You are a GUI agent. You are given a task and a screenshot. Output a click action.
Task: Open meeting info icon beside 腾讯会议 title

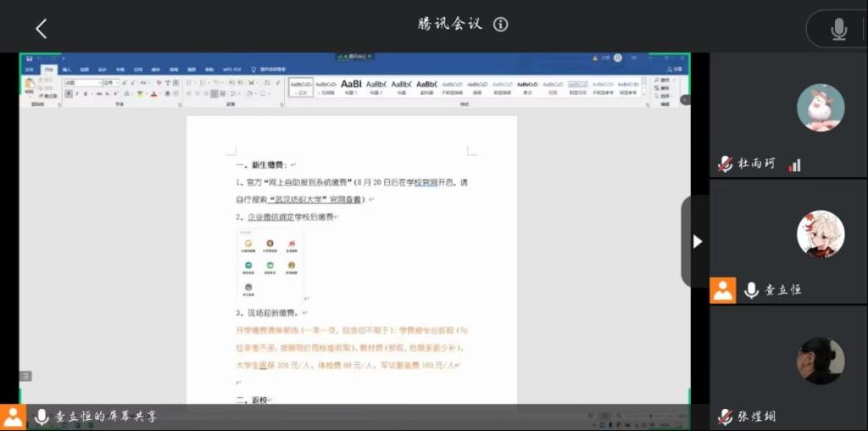[501, 24]
